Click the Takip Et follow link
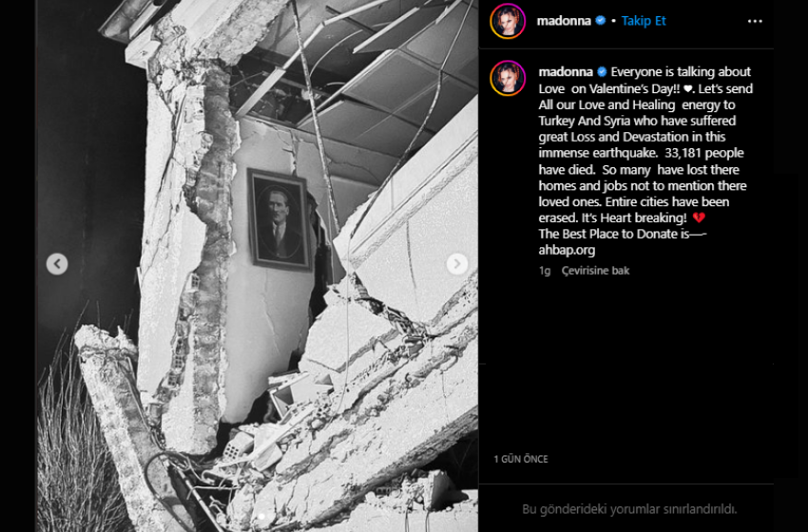Viewport: 808px width, 532px height. click(x=644, y=21)
